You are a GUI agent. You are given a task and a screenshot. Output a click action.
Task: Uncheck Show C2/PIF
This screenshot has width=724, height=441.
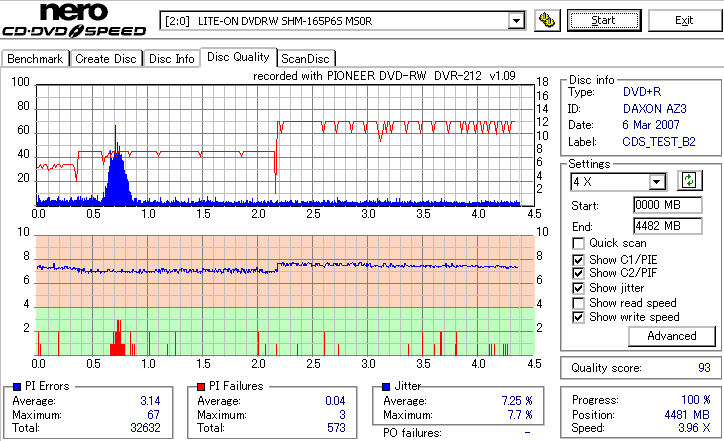(578, 273)
